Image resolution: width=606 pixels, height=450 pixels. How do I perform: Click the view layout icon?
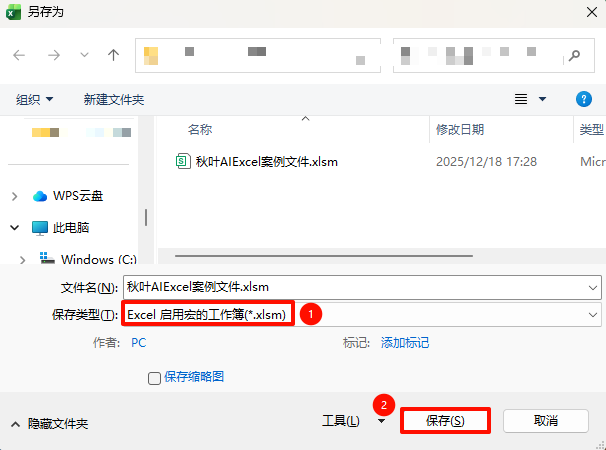click(521, 99)
